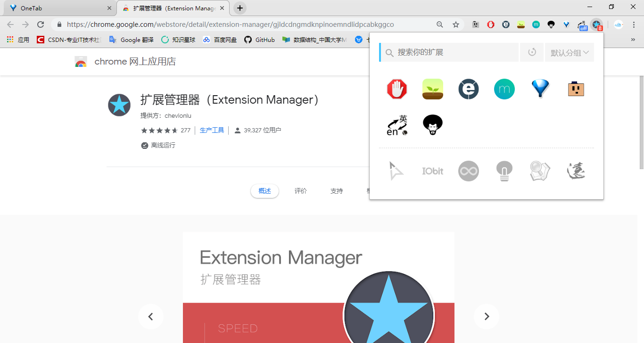
Task: Click the circular reset button beside search
Action: (x=532, y=52)
